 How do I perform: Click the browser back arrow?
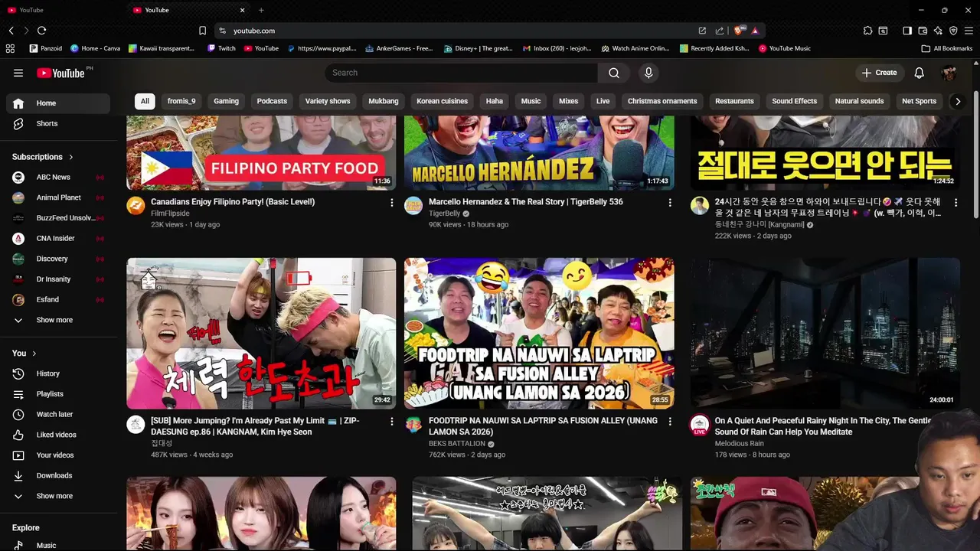coord(11,31)
